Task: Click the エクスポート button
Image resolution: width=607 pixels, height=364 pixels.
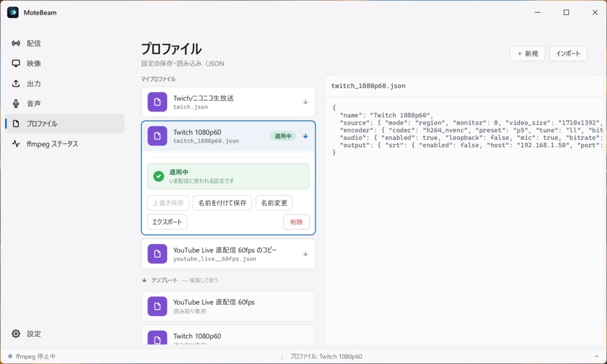Action: 167,222
